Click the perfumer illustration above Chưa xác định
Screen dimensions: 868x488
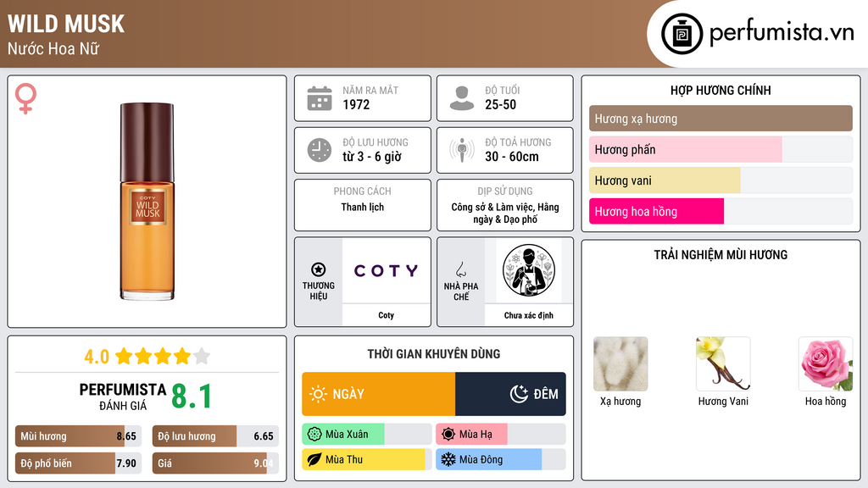coord(529,270)
